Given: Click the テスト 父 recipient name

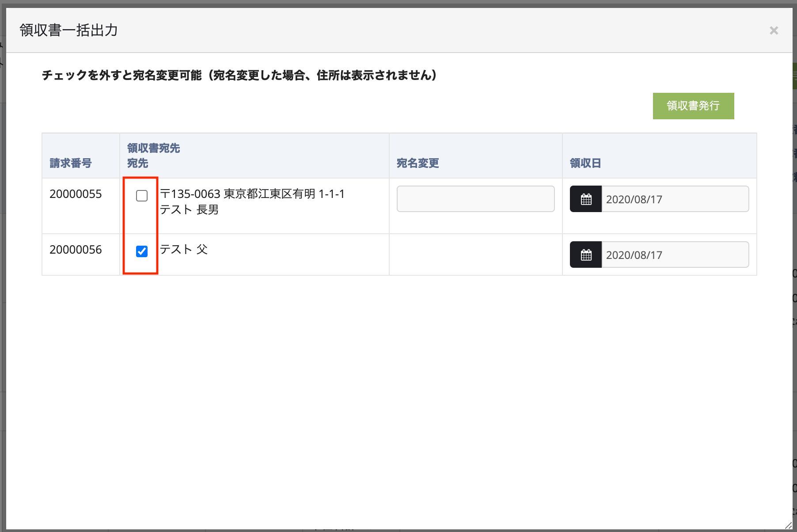Looking at the screenshot, I should click(183, 250).
